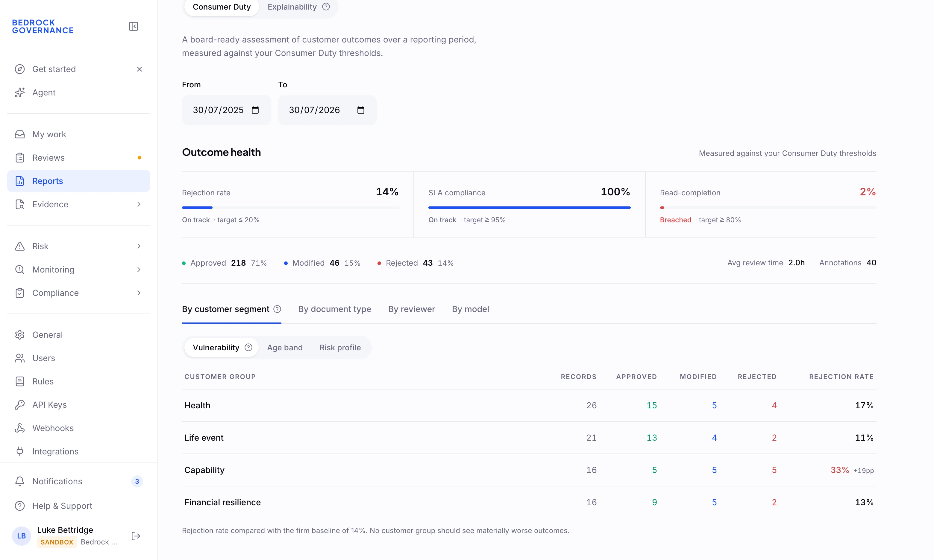Expand the Compliance section chevron
934x560 pixels.
[139, 293]
